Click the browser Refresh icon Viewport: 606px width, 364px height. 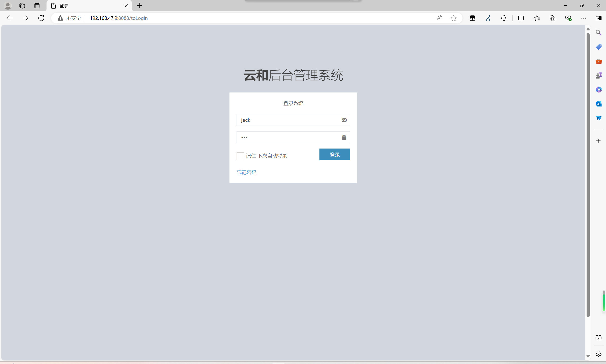point(41,18)
